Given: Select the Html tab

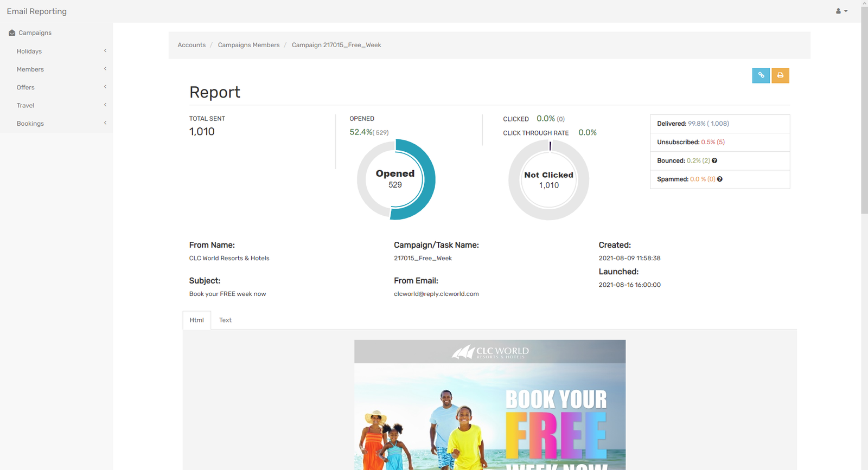Looking at the screenshot, I should [x=196, y=320].
